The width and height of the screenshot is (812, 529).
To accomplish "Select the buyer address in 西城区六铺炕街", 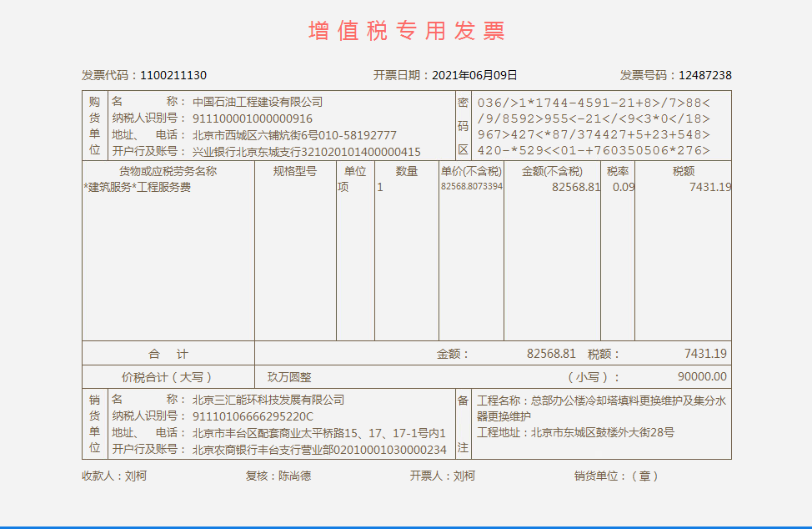I will (x=294, y=135).
